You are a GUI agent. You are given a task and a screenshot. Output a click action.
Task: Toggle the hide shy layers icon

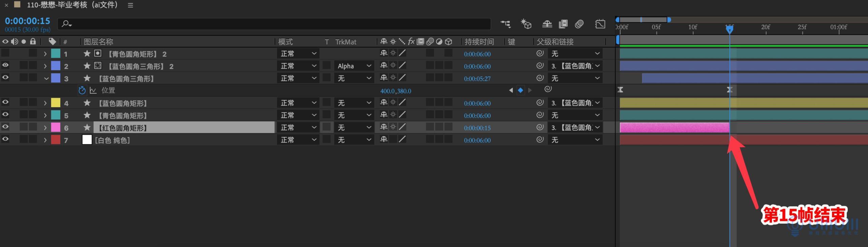pyautogui.click(x=547, y=24)
